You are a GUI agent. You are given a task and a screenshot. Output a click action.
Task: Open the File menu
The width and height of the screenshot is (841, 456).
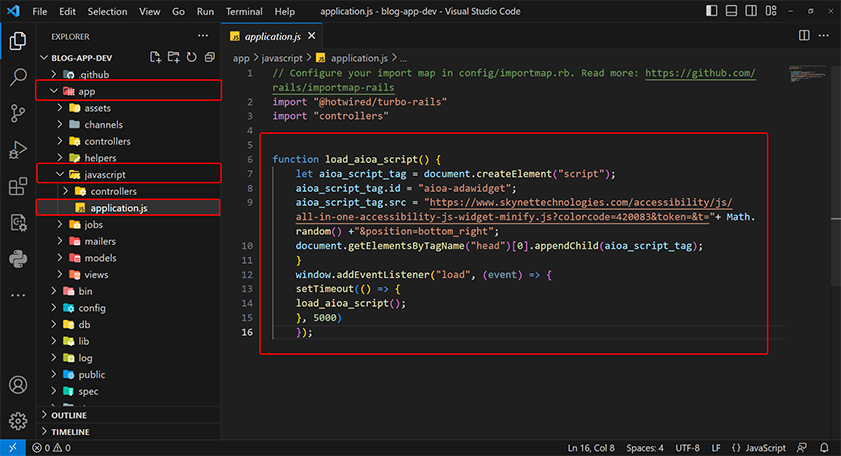pos(40,11)
